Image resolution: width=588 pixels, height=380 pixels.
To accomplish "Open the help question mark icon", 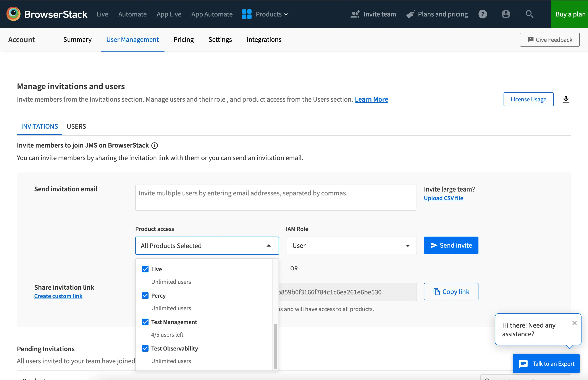I will [483, 14].
